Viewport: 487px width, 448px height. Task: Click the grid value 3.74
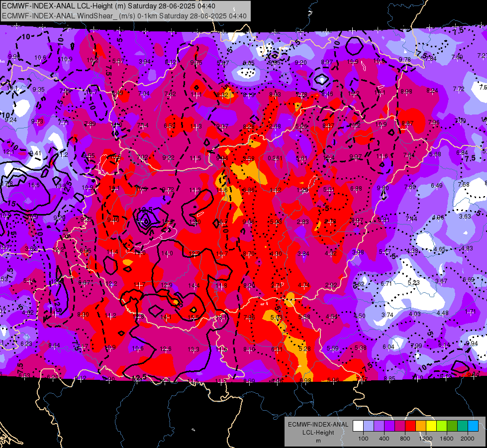coord(388,315)
